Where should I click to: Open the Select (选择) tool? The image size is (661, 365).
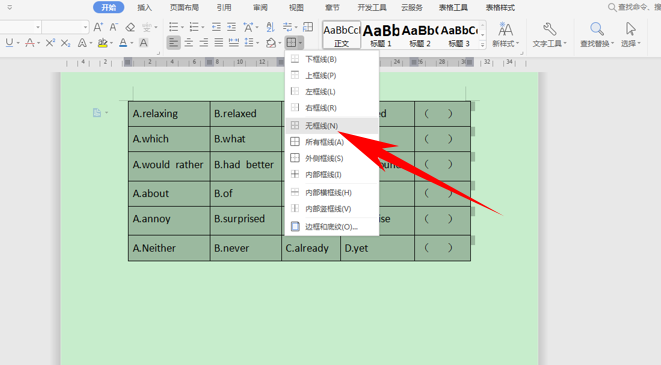tap(631, 35)
